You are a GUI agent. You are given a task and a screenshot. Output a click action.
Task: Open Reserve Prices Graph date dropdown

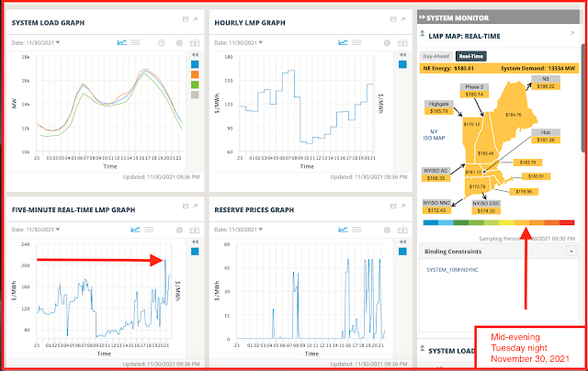239,230
